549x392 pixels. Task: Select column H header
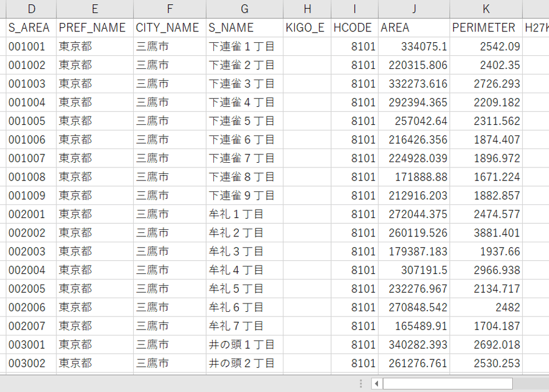coord(307,9)
